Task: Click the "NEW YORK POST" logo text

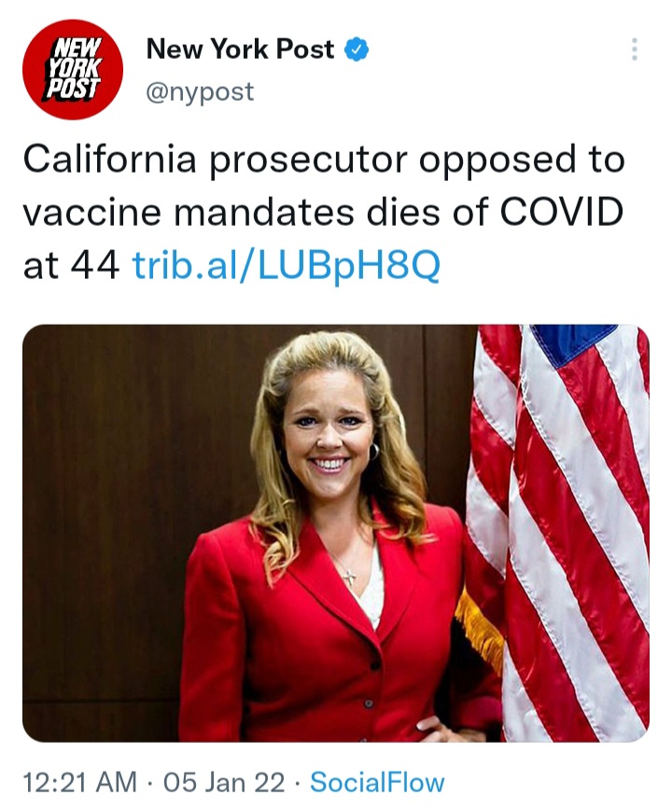Action: (73, 69)
